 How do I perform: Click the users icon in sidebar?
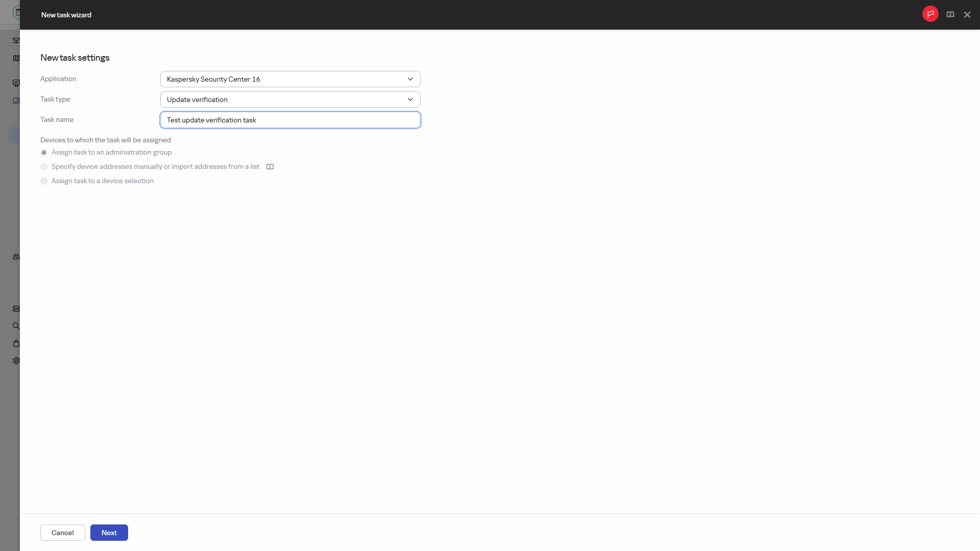tap(16, 257)
